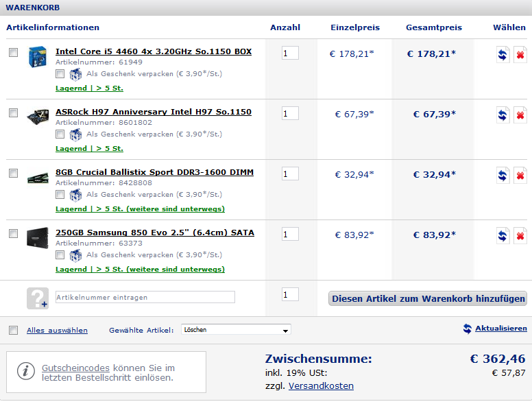Image resolution: width=532 pixels, height=404 pixels.
Task: Click Intel Core i5 stock status Lagernd link
Action: coord(90,88)
